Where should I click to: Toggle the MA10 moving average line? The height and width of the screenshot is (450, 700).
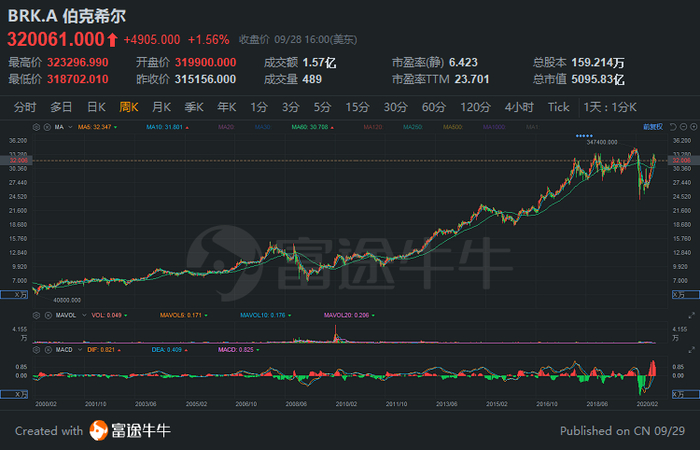[167, 127]
